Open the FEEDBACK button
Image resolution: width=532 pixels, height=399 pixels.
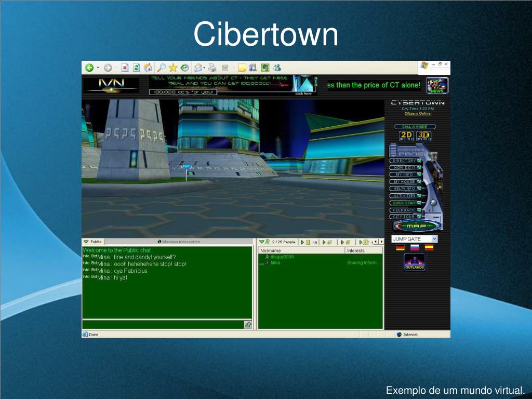click(x=405, y=210)
